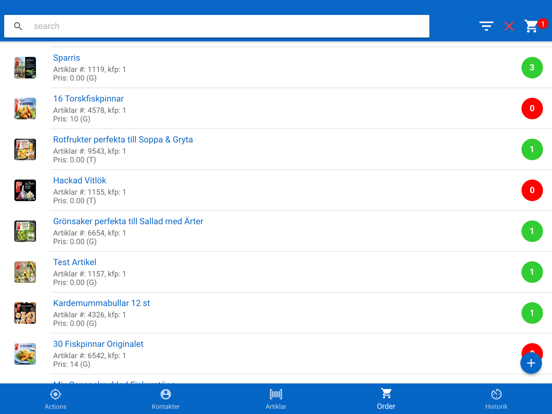Open the Test Artikel link

(75, 262)
